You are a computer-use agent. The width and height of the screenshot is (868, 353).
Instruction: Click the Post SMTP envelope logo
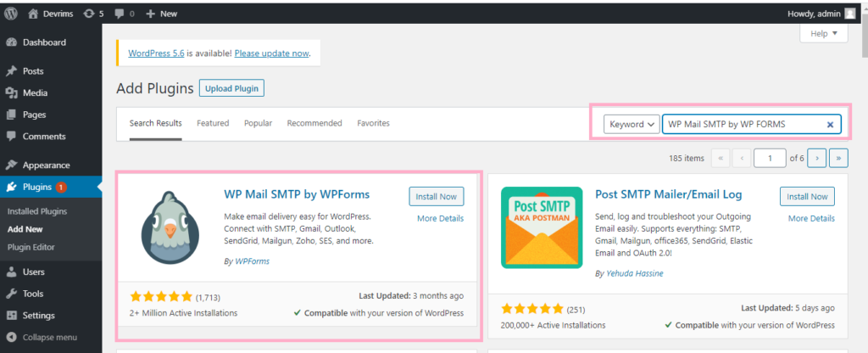coord(542,227)
